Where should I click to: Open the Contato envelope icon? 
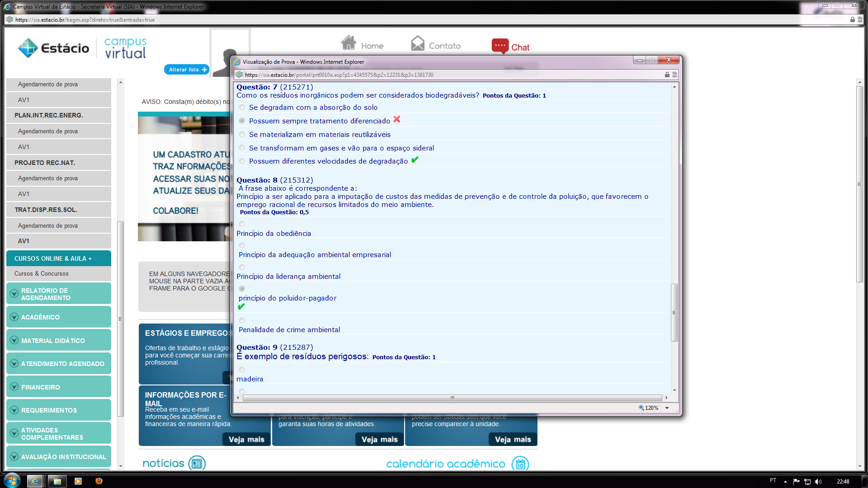(418, 43)
